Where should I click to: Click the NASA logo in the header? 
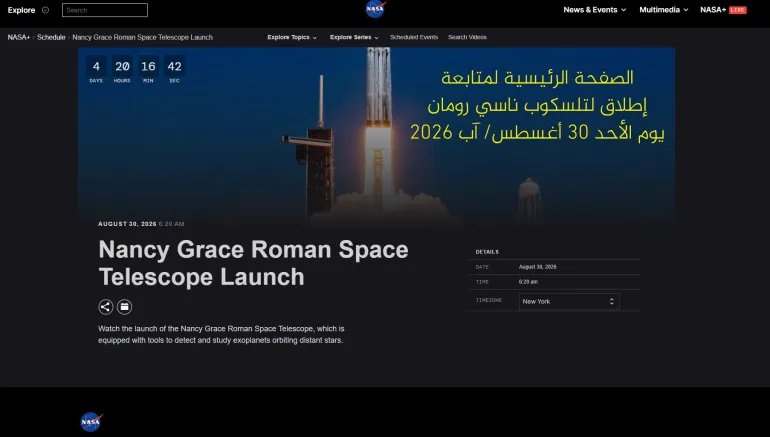point(376,9)
